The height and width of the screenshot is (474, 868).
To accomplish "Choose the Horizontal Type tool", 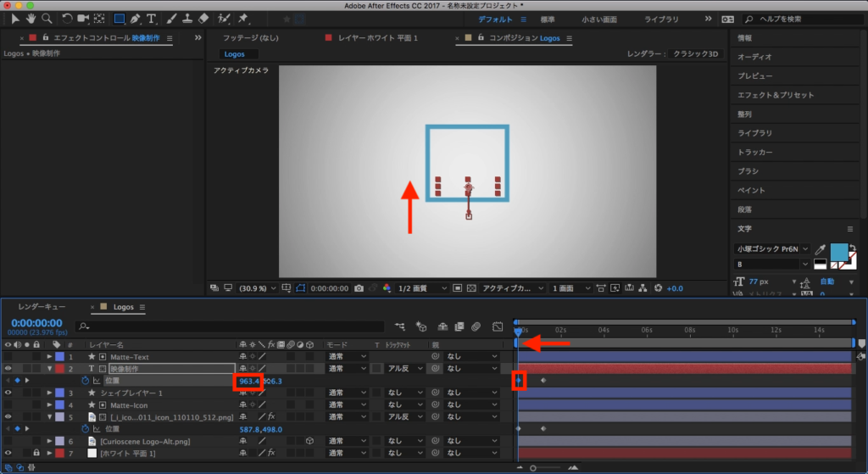I will (x=151, y=18).
